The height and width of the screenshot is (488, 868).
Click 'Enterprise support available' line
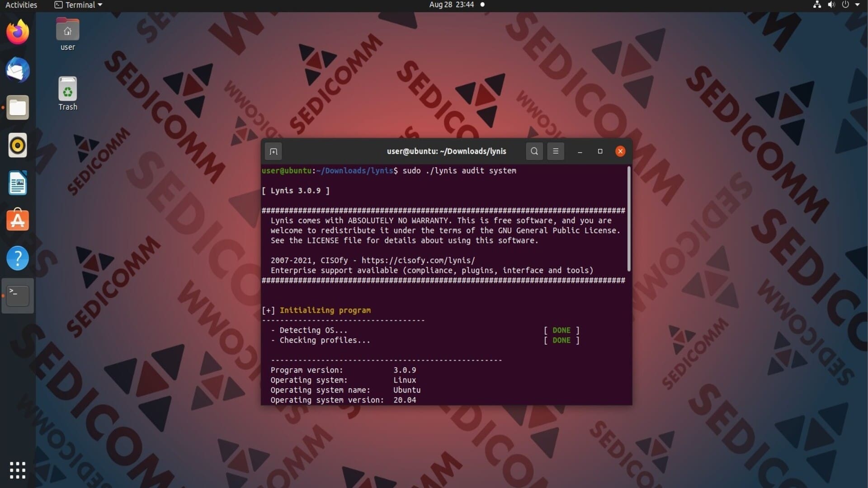[x=432, y=271]
